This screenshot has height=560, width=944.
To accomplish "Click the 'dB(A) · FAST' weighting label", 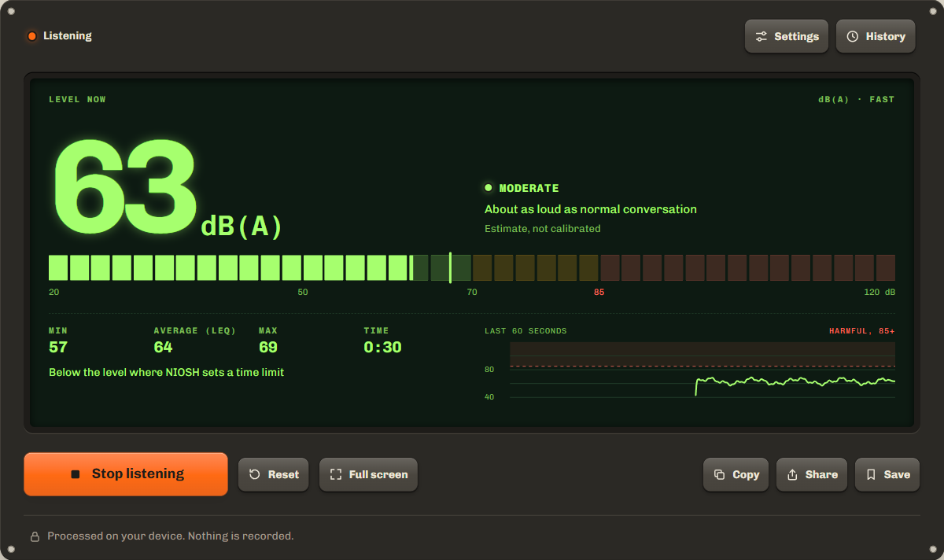I will coord(856,100).
